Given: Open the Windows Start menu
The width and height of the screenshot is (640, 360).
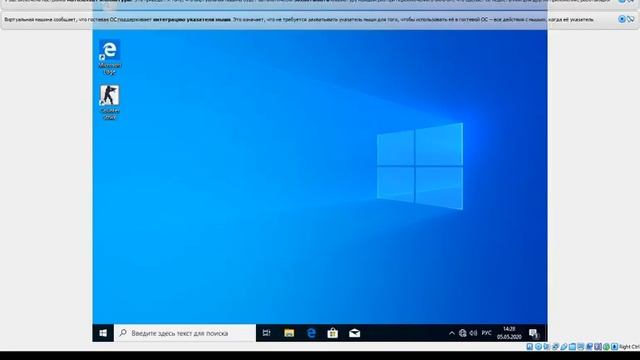Looking at the screenshot, I should [x=103, y=333].
